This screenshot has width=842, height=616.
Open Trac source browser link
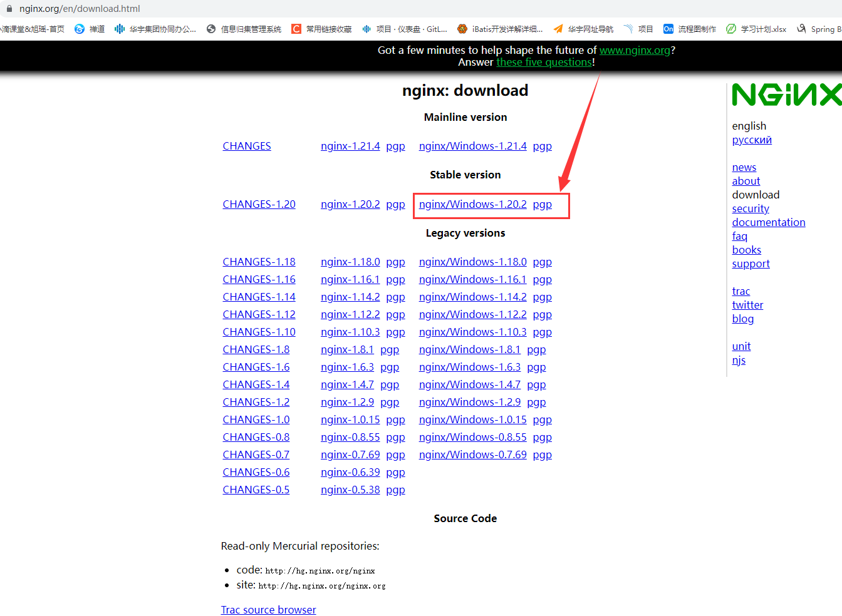pyautogui.click(x=269, y=610)
